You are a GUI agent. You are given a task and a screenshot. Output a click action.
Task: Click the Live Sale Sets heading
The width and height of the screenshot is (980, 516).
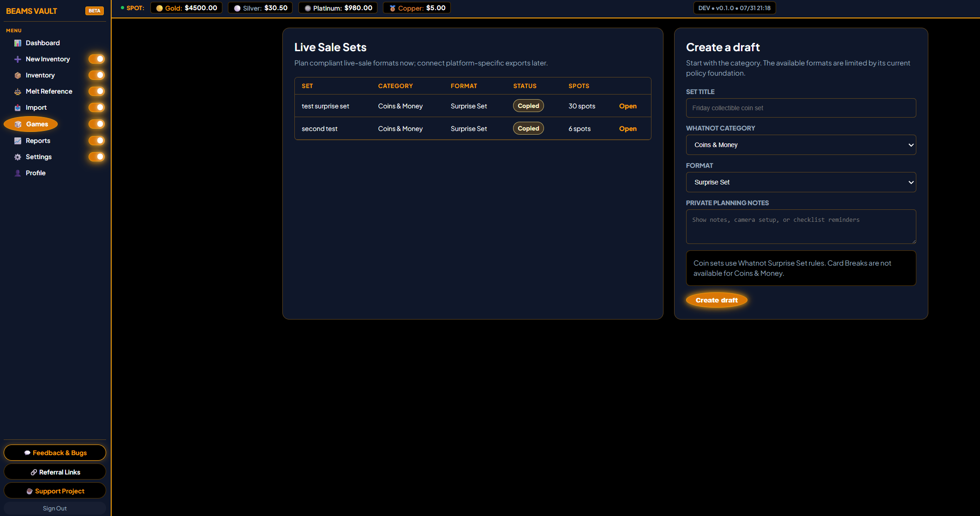pos(330,47)
